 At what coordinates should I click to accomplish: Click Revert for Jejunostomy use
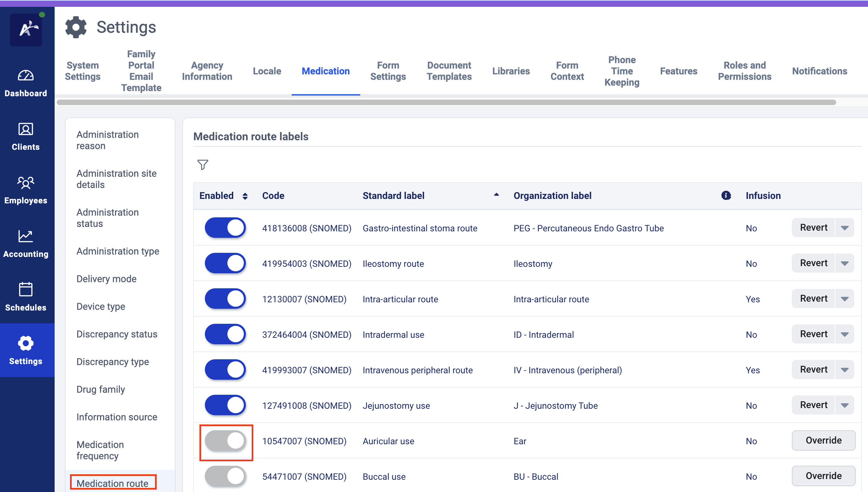813,405
